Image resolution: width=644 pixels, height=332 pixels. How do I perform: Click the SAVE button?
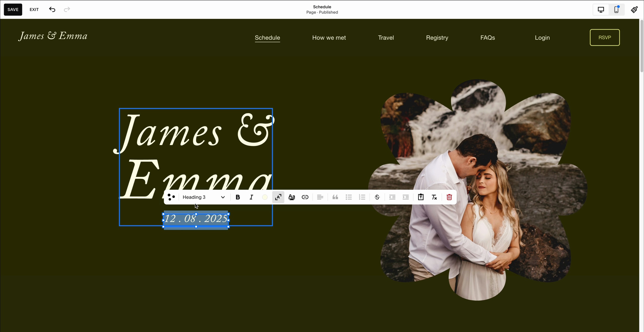click(13, 10)
